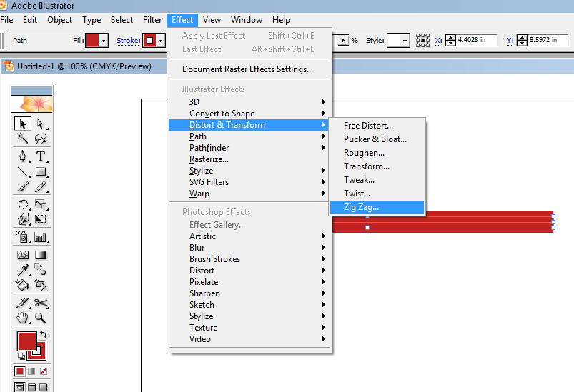This screenshot has width=574, height=392.
Task: Click the transform reference point icon
Action: 422,40
